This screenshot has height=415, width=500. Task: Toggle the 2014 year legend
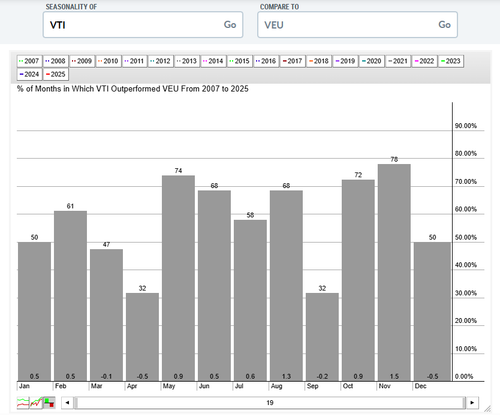click(213, 61)
